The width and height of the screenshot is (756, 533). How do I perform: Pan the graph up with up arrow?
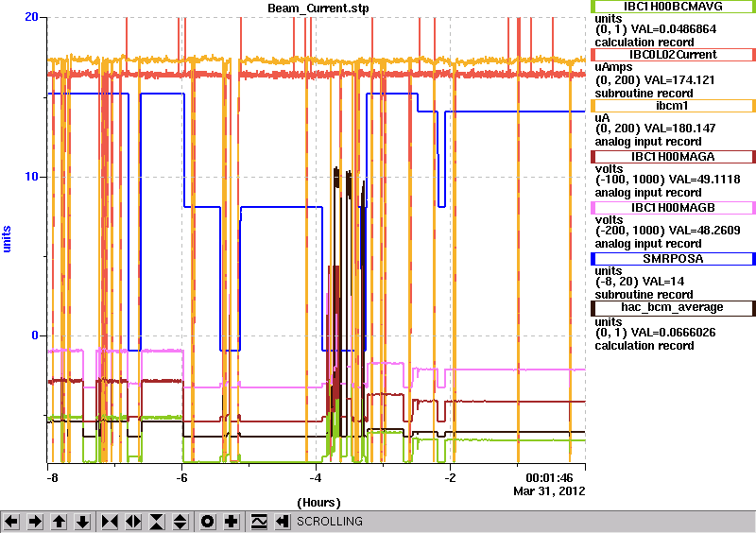pyautogui.click(x=59, y=522)
